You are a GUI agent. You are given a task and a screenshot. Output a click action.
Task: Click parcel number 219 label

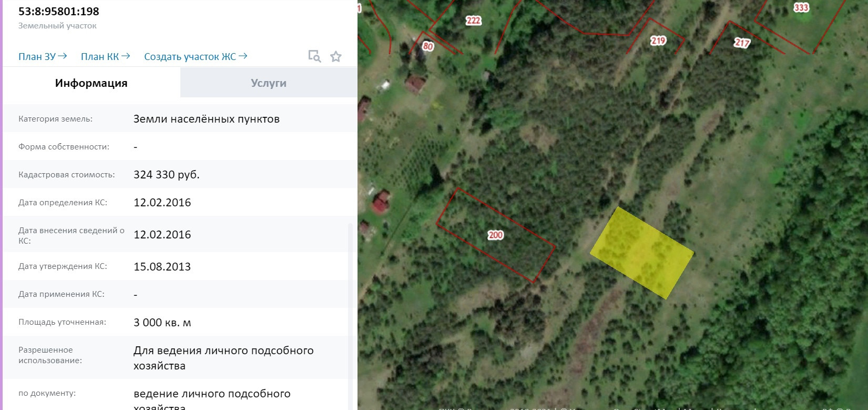(658, 41)
